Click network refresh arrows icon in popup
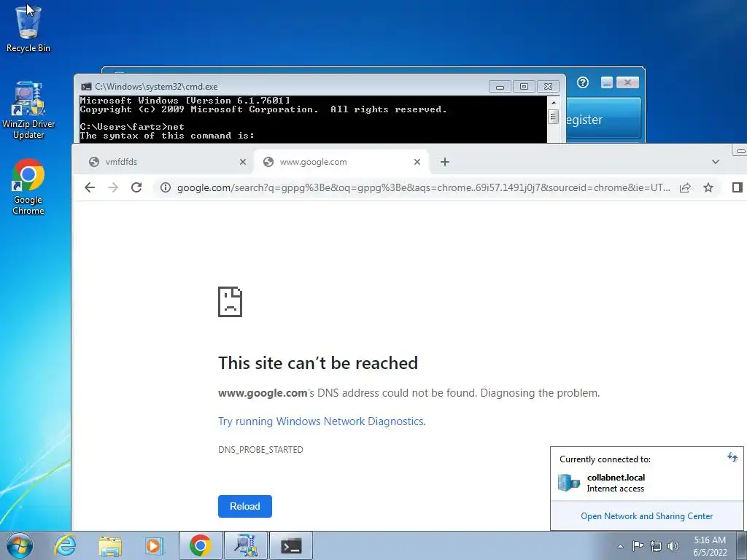The width and height of the screenshot is (747, 560). 732,458
